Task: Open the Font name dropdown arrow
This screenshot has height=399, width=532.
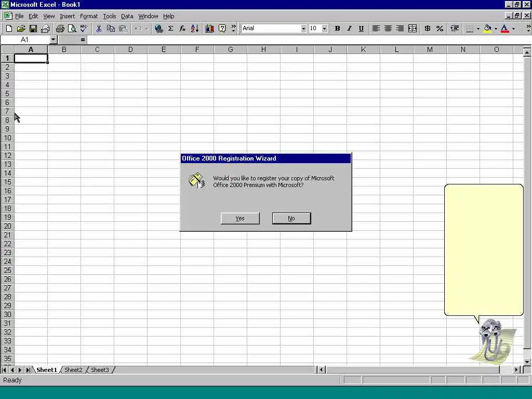Action: tap(303, 29)
